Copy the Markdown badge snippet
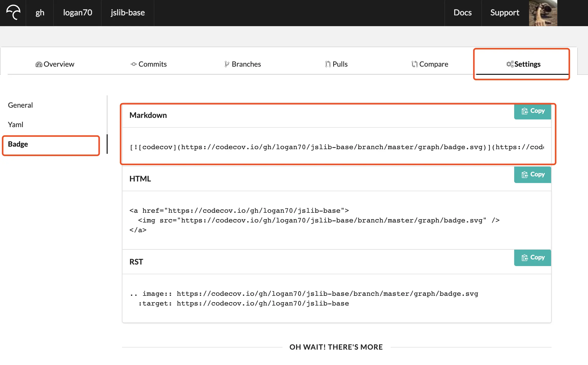The height and width of the screenshot is (365, 588). [x=533, y=111]
